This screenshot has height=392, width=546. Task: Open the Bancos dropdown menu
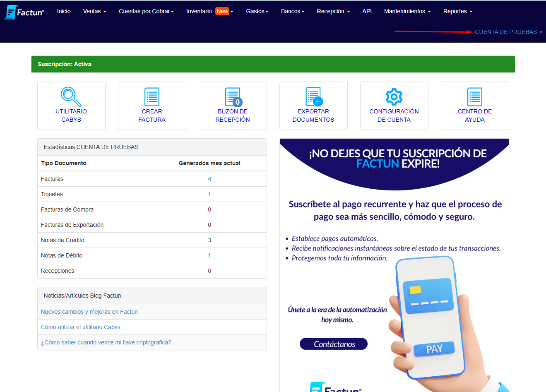(293, 11)
